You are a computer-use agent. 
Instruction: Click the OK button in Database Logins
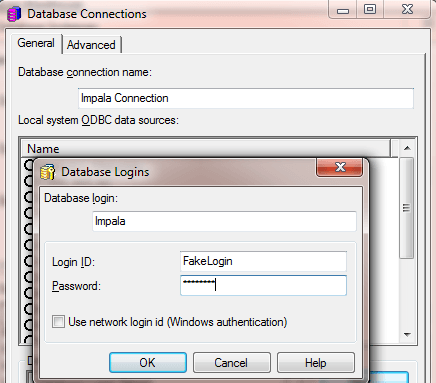(148, 362)
